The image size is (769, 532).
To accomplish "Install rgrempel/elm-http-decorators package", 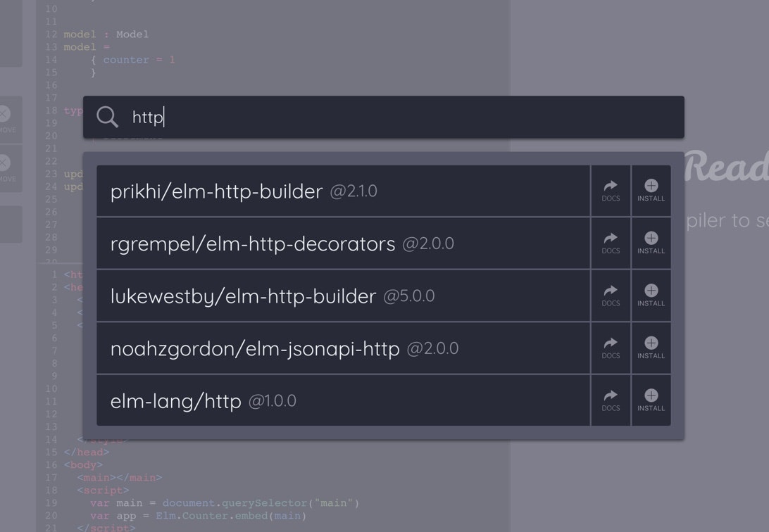I will click(651, 243).
